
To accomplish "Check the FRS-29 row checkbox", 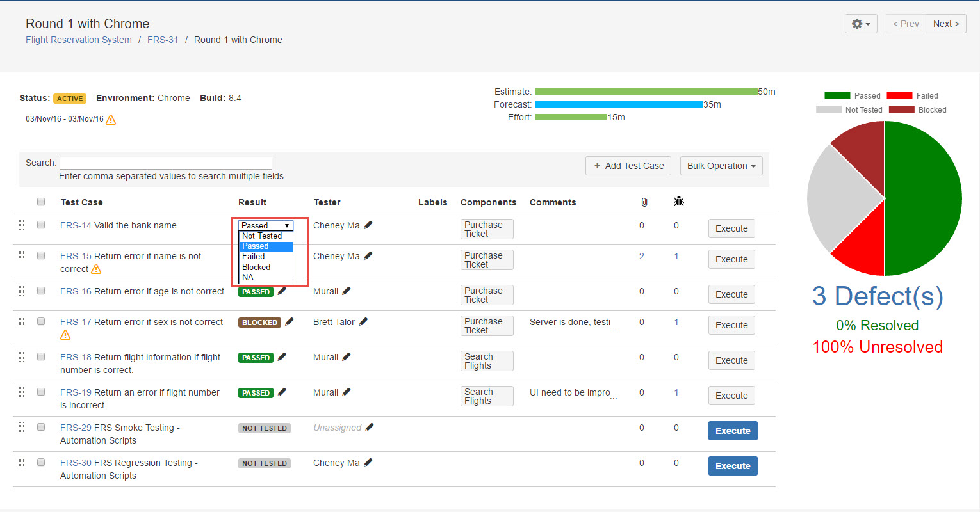I will pos(41,427).
